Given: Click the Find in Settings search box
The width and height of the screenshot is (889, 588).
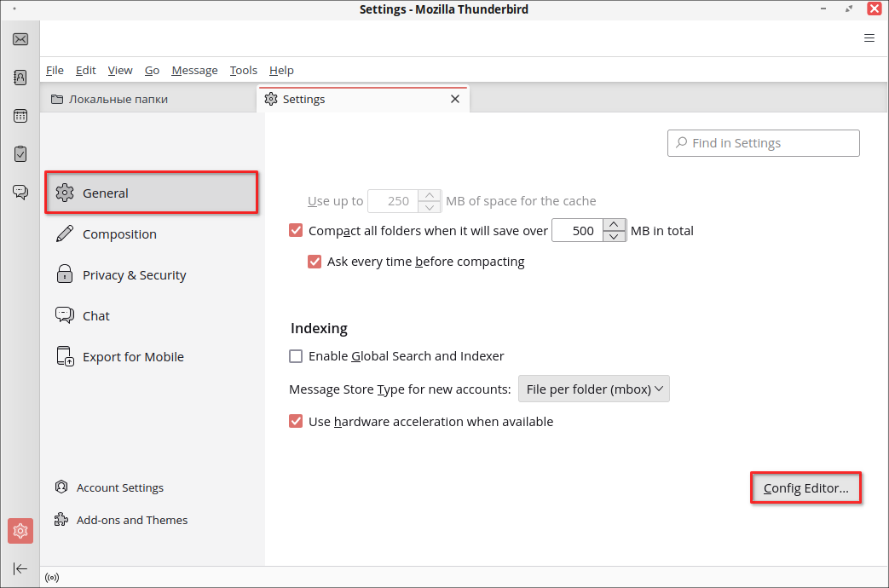Looking at the screenshot, I should [763, 143].
